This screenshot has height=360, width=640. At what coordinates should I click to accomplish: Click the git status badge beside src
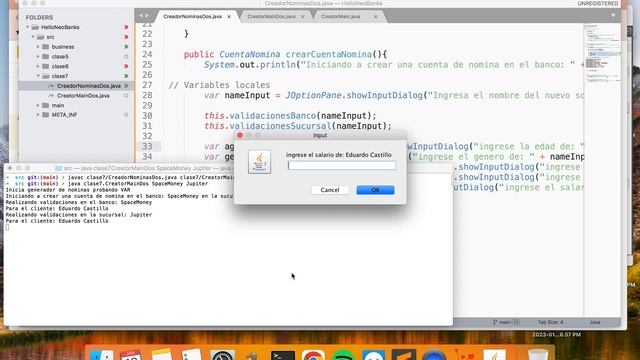coord(126,37)
